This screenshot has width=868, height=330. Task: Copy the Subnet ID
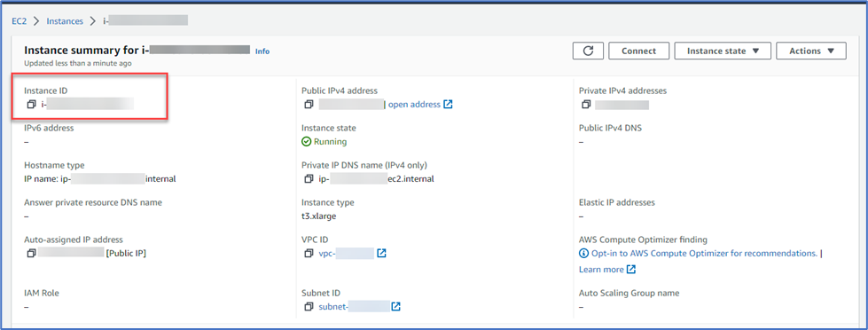309,306
